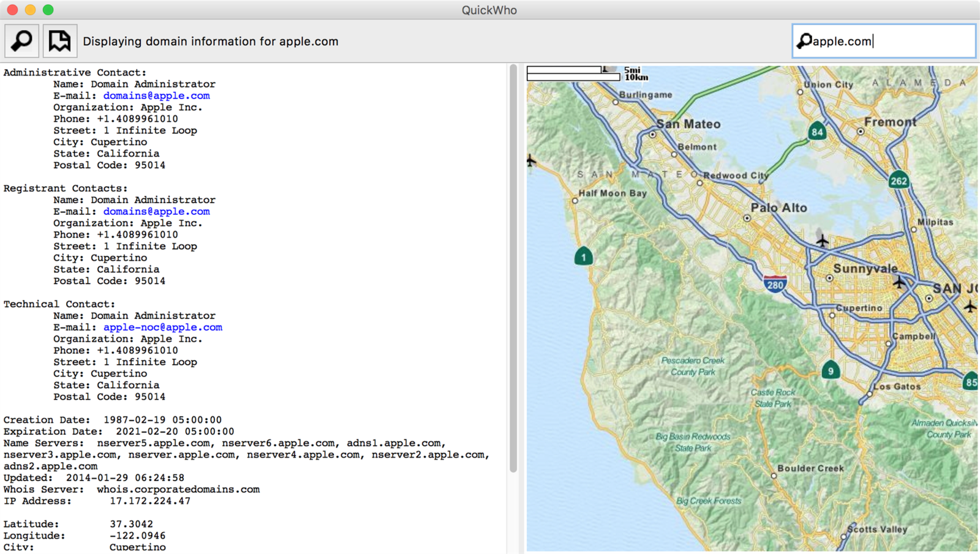Click the San Mateo label on the map
Viewport: 980px width, 554px height.
[x=688, y=124]
